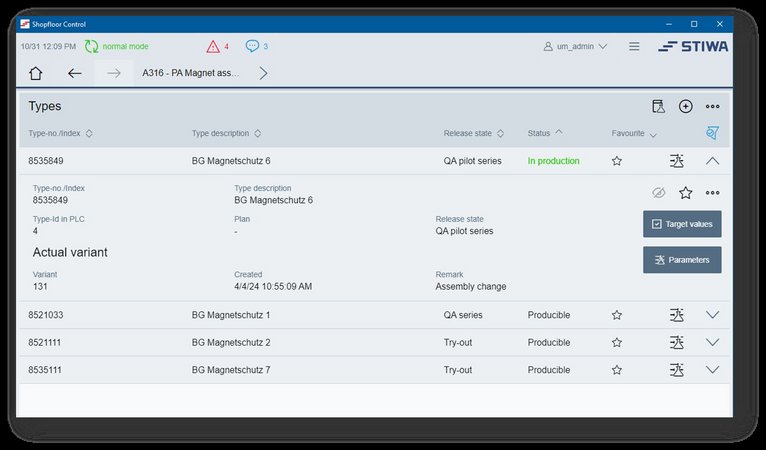Sort by Release state column header

tap(474, 133)
